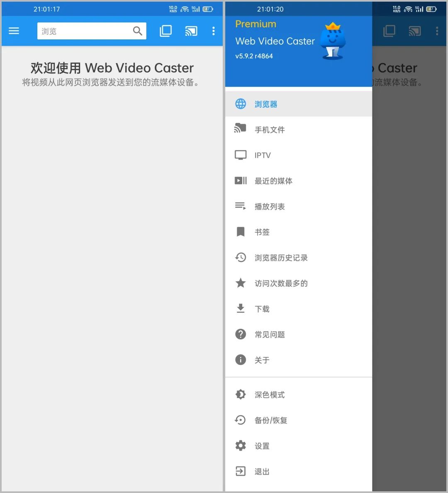Tap the exit icon for 退出
Viewport: 448px width, 493px height.
click(241, 471)
